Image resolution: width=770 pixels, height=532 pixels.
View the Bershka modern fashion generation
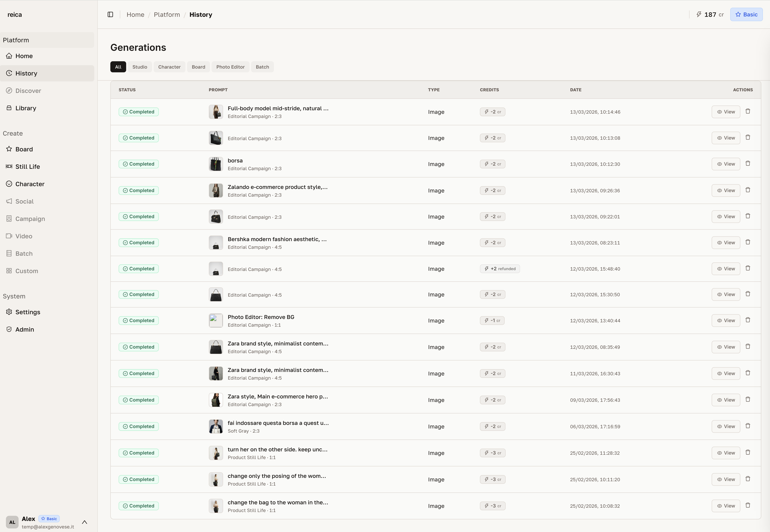(x=726, y=243)
